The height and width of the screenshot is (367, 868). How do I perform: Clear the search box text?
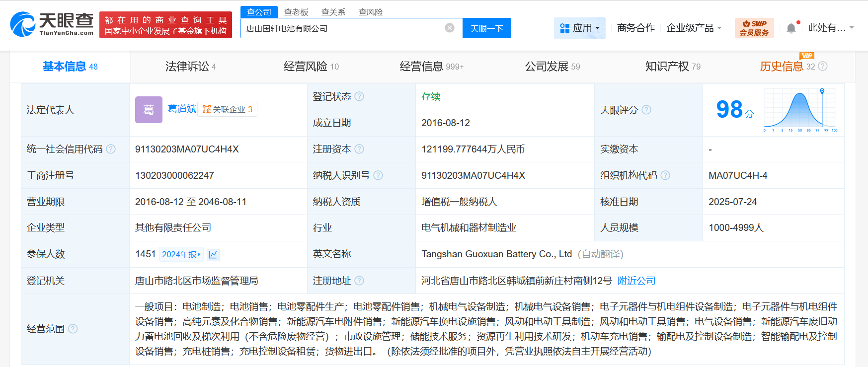tap(450, 28)
